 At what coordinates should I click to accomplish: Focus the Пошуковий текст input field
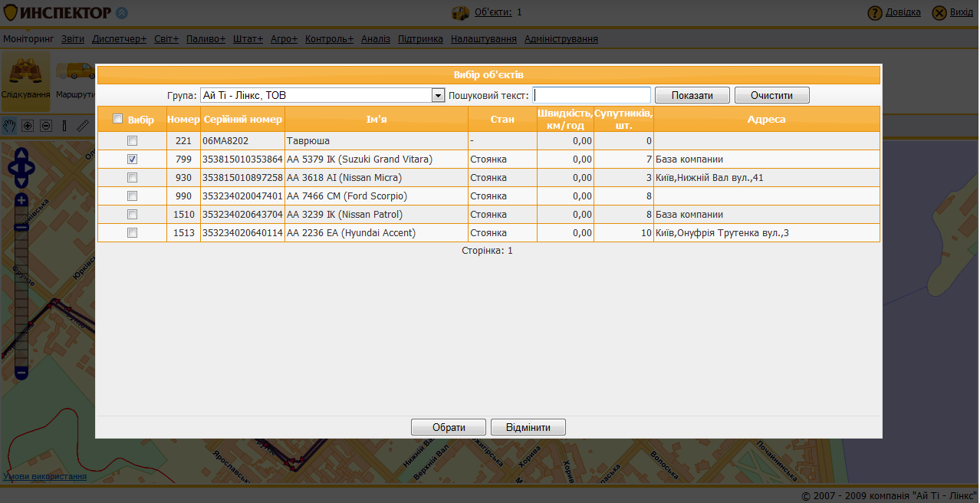coord(592,95)
